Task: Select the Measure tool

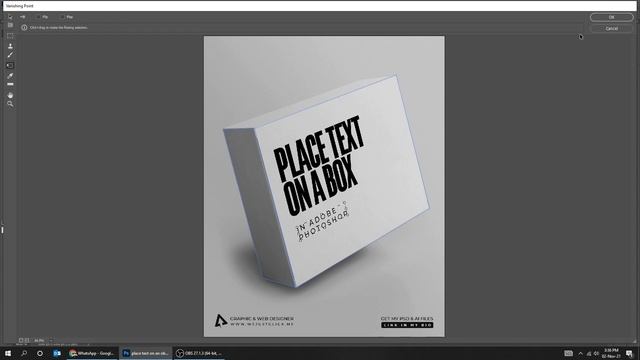Action: [x=10, y=84]
